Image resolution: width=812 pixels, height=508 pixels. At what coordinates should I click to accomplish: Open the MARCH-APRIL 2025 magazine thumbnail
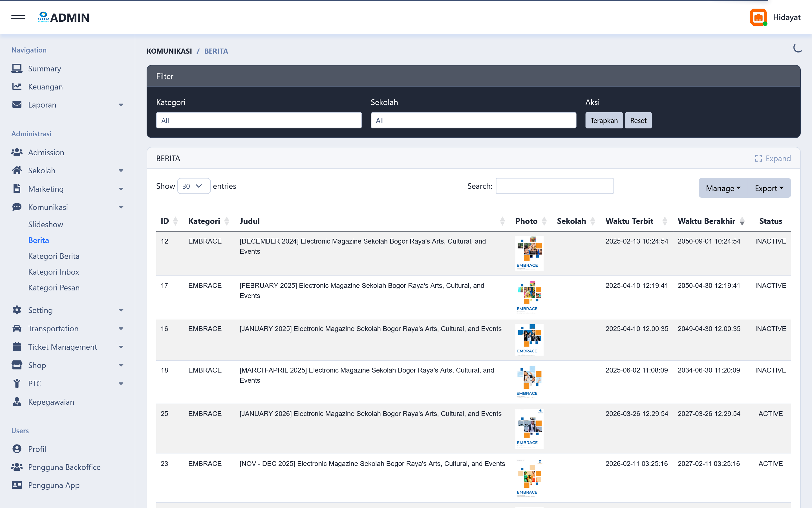(529, 382)
